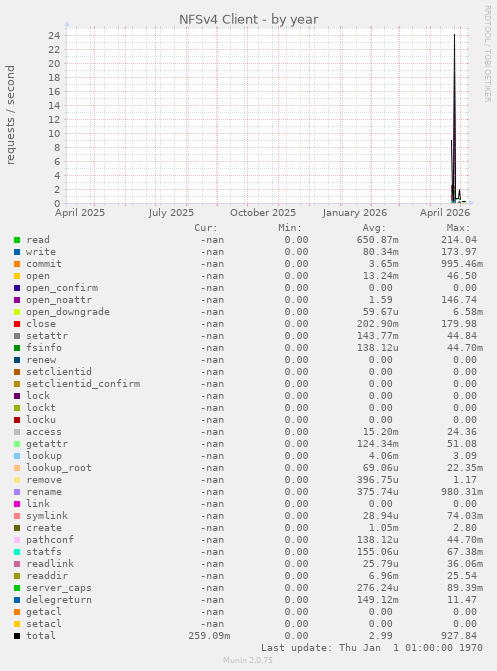This screenshot has width=497, height=671.
Task: Click the Avg column header
Action: (374, 228)
